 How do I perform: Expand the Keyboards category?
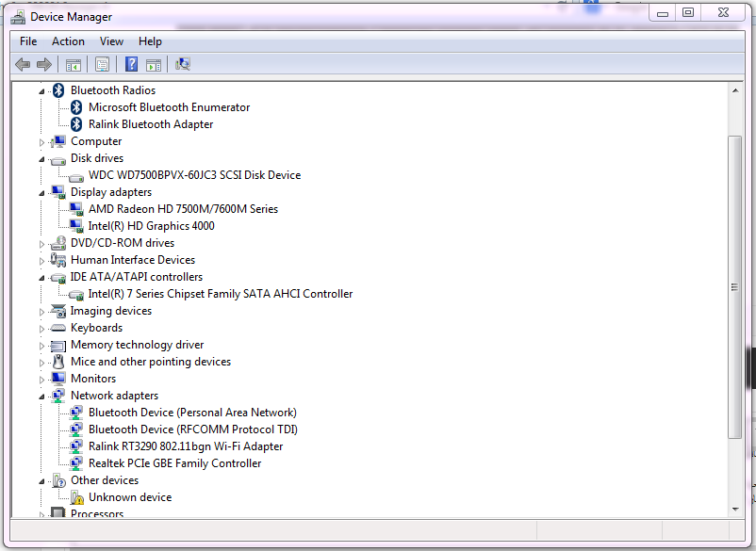[41, 329]
